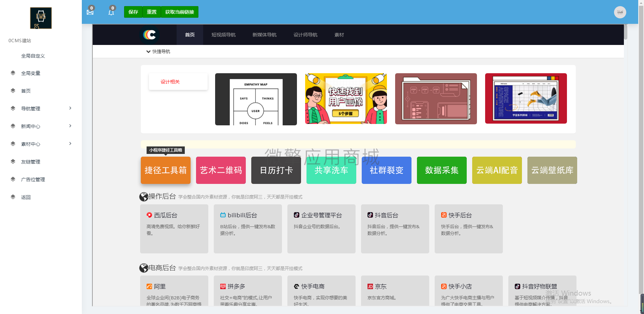Click the preview frame vertical scrollbar
This screenshot has width=644, height=314.
coord(626,32)
